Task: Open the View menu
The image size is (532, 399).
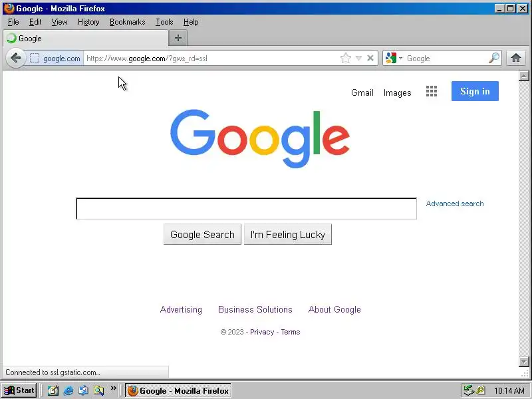Action: tap(59, 22)
